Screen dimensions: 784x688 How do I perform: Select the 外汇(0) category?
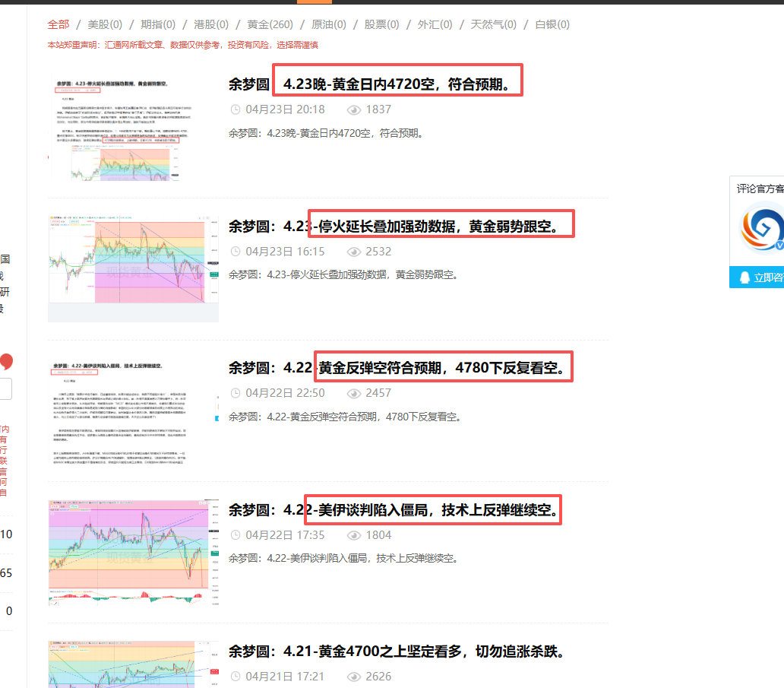(435, 24)
